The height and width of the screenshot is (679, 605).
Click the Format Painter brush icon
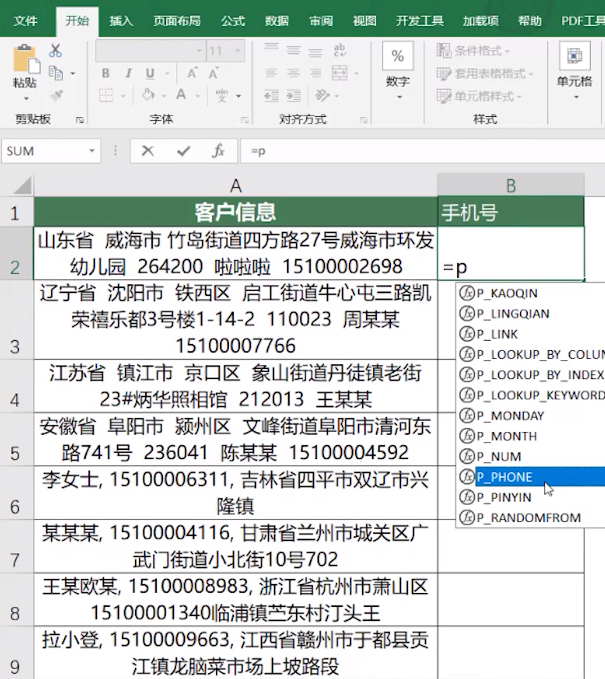pos(56,95)
